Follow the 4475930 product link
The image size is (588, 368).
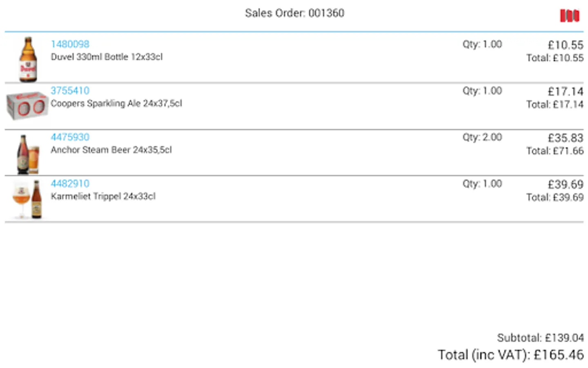tap(70, 137)
